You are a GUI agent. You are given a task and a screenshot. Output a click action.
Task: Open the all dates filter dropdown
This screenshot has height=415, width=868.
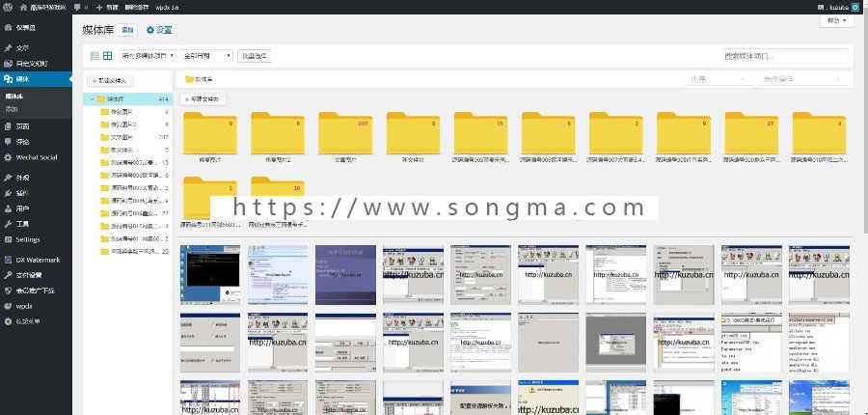point(206,56)
